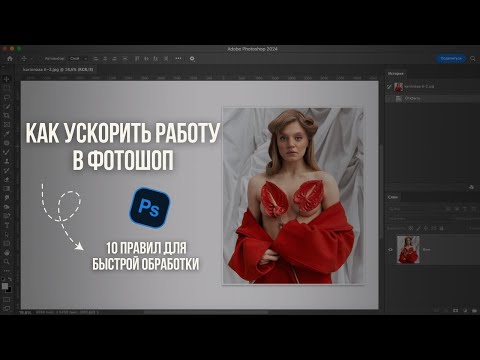Select the Gradient tool
This screenshot has width=480, height=360.
point(6,189)
